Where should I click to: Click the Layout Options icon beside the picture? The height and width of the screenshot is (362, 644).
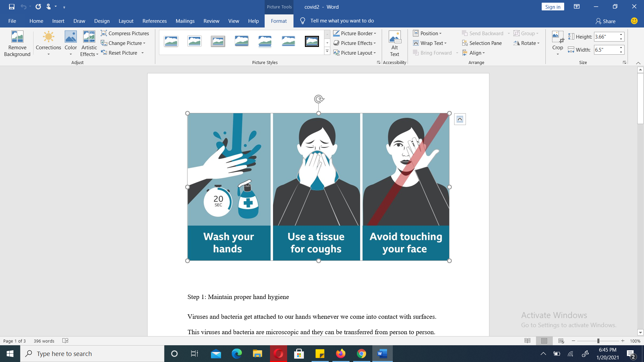pyautogui.click(x=460, y=119)
